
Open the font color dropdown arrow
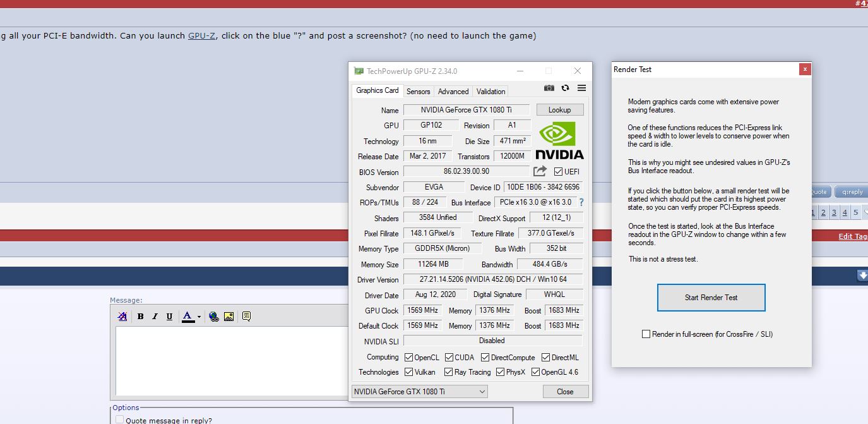click(199, 317)
